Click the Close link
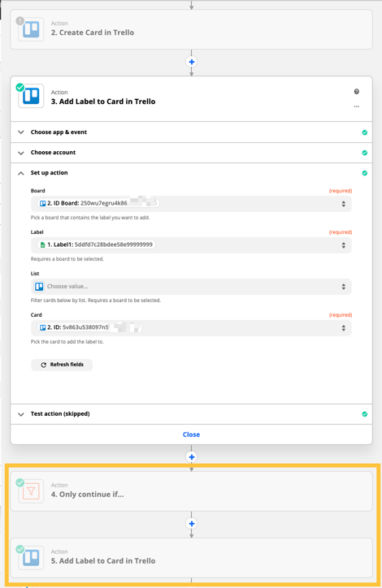Image resolution: width=382 pixels, height=588 pixels. pyautogui.click(x=191, y=435)
